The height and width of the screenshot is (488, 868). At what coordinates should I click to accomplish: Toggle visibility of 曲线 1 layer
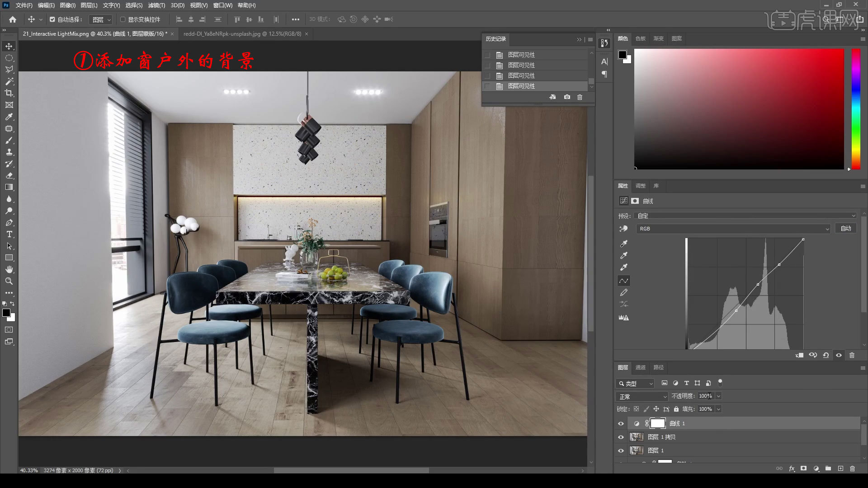click(x=621, y=423)
